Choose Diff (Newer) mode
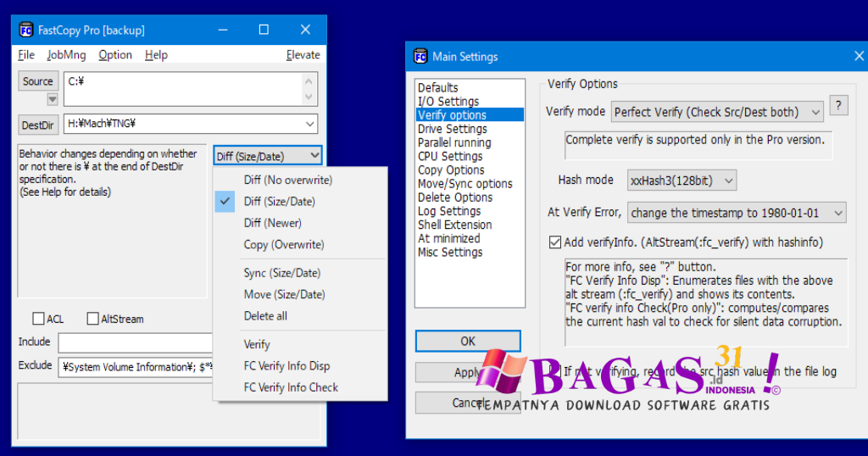Viewport: 868px width, 456px height. tap(273, 223)
